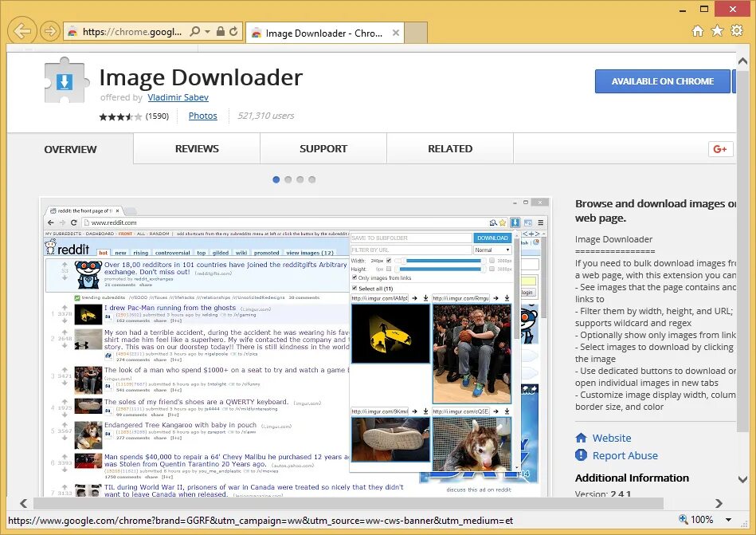Adjust the Width slider in screenshot
The height and width of the screenshot is (535, 756).
pos(441,261)
